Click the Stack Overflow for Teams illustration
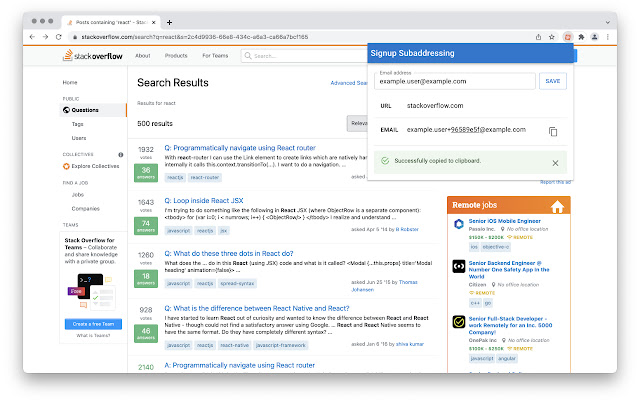This screenshot has width=640, height=400. pyautogui.click(x=92, y=291)
